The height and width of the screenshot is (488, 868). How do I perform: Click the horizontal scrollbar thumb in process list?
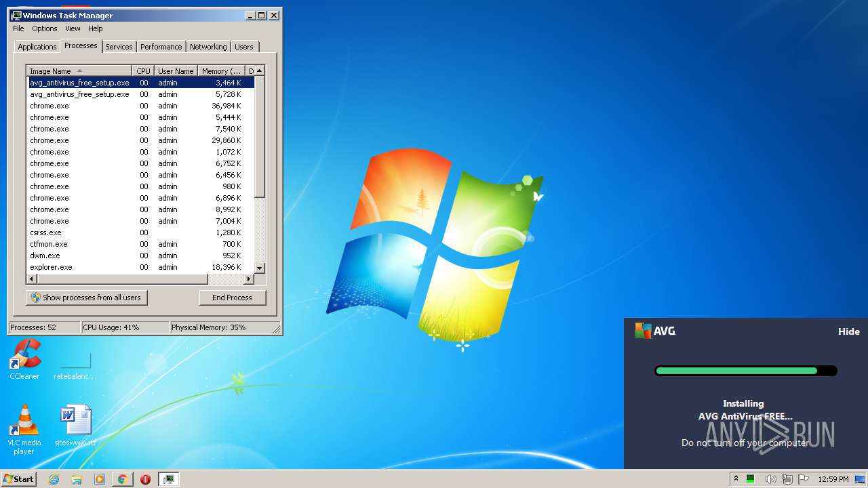[121, 279]
